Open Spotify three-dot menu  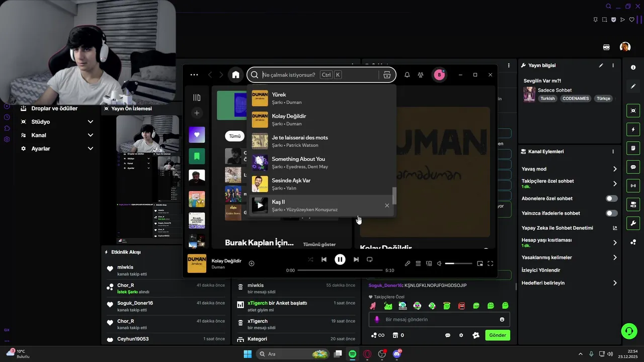pos(194,75)
